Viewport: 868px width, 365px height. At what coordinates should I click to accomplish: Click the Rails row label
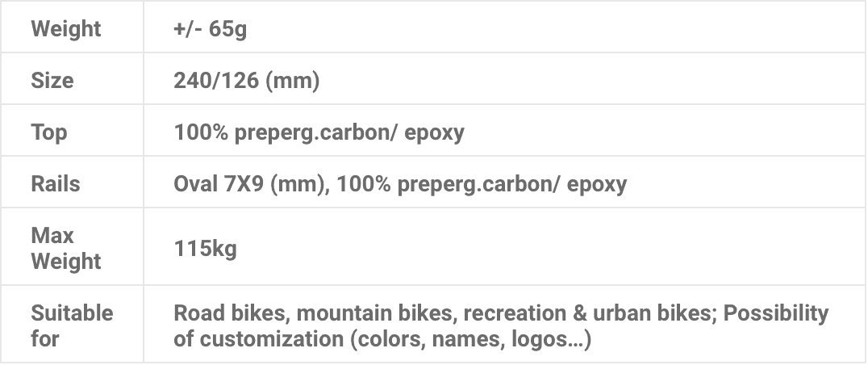pos(56,184)
